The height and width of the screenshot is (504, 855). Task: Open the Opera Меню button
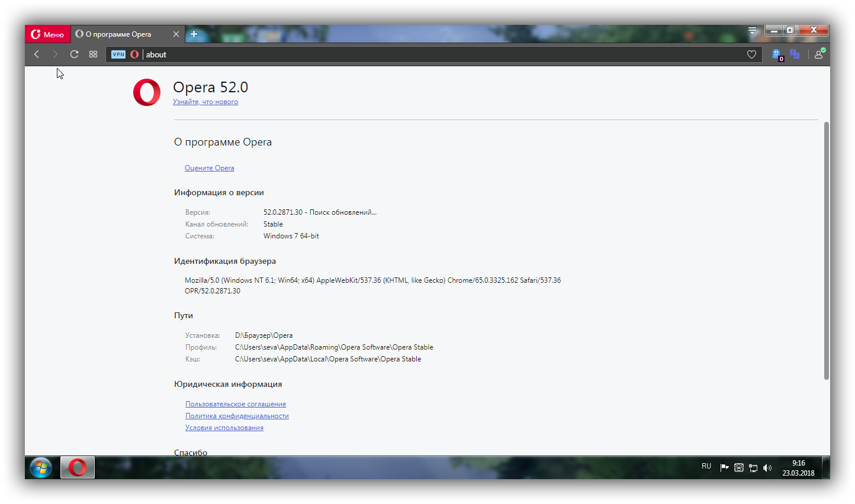pos(47,34)
